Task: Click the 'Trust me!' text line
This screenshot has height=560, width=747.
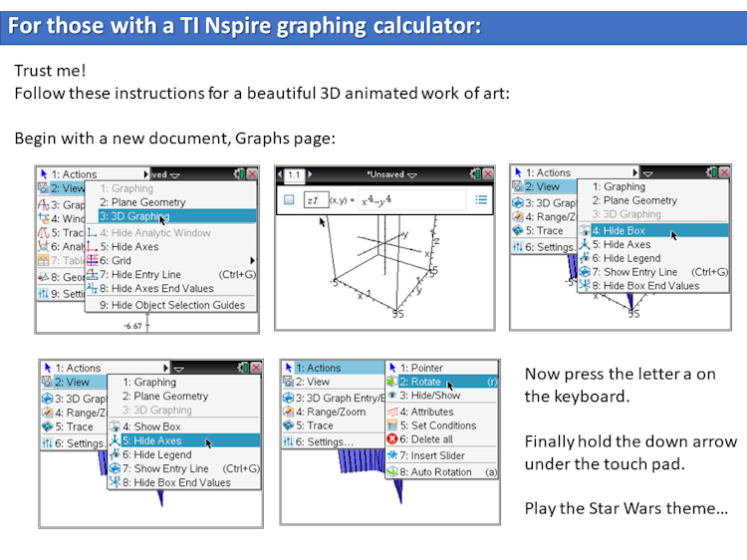Action: pyautogui.click(x=50, y=71)
